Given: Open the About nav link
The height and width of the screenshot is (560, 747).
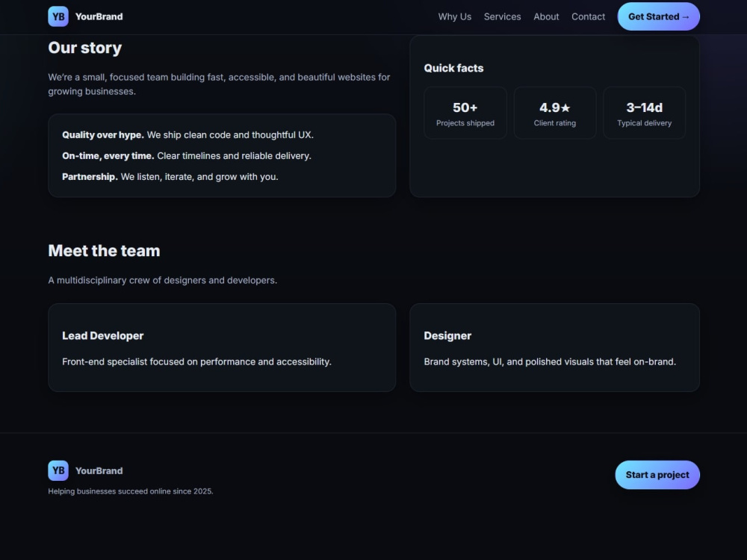Looking at the screenshot, I should (x=546, y=16).
